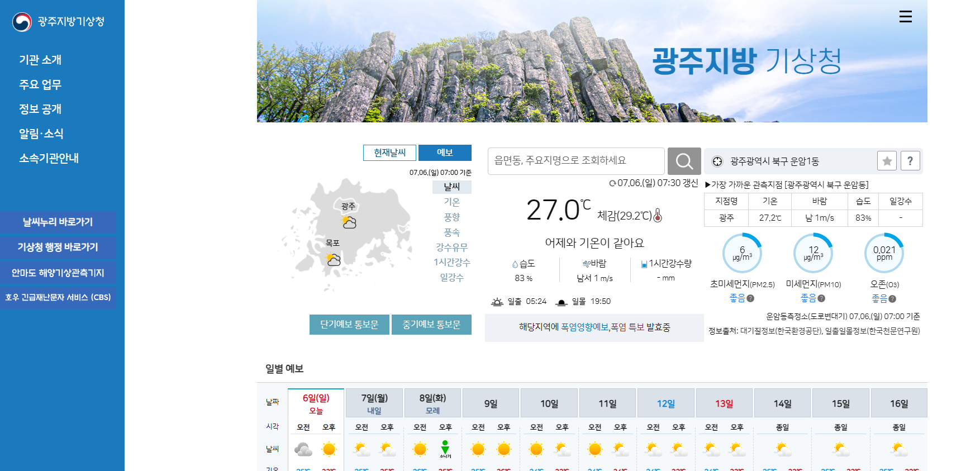
Task: Select the 12일 forecast tab
Action: (x=666, y=403)
